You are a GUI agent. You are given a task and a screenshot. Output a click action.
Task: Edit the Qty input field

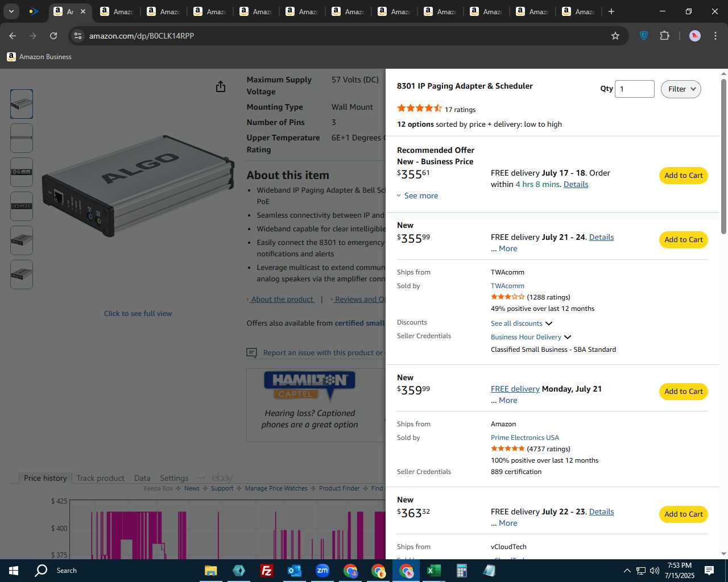[634, 89]
